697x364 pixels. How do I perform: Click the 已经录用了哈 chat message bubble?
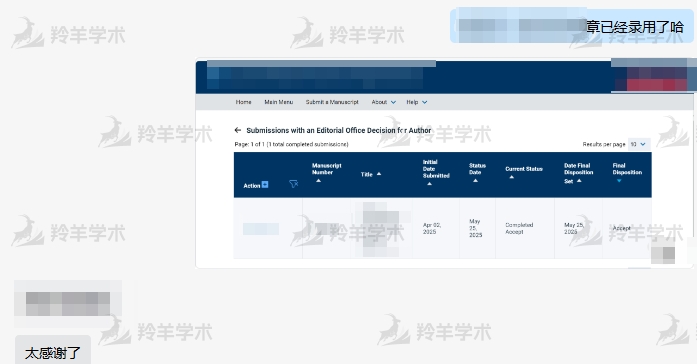[572, 26]
